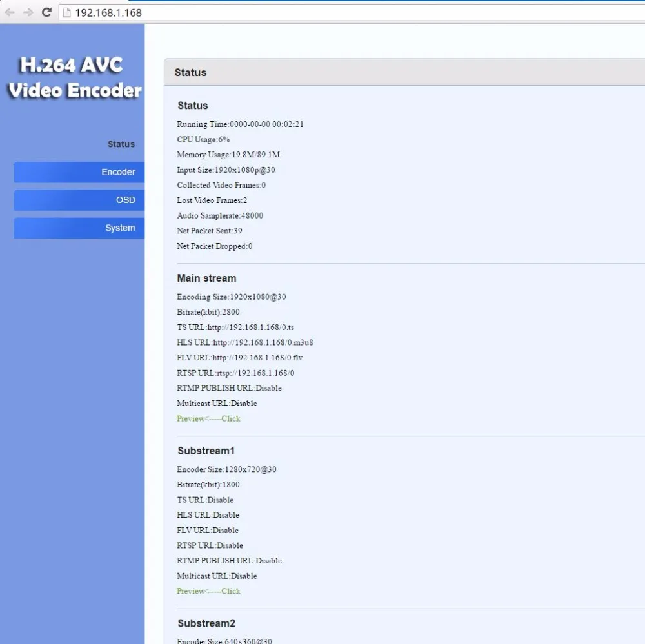Image resolution: width=645 pixels, height=644 pixels.
Task: Open the System sidebar menu
Action: pos(79,228)
